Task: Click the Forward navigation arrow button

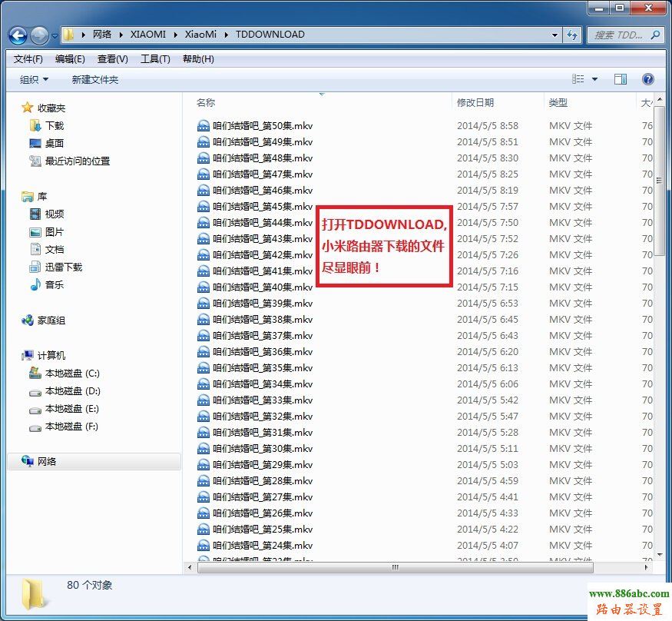Action: coord(39,35)
